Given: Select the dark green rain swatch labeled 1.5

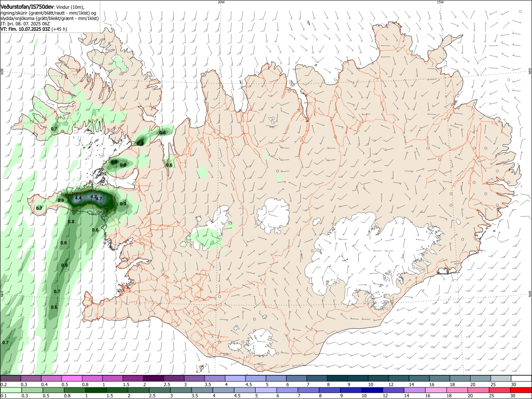Looking at the screenshot, I should (x=116, y=390).
